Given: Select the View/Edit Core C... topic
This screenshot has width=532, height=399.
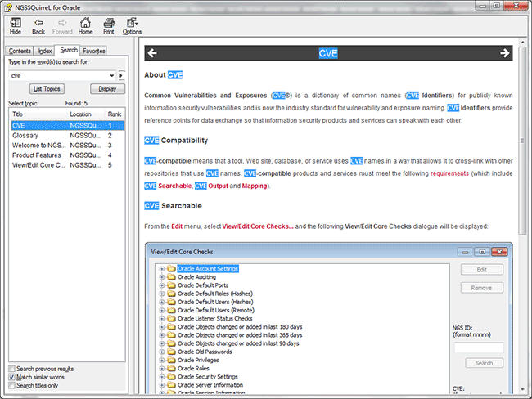Looking at the screenshot, I should [x=68, y=165].
